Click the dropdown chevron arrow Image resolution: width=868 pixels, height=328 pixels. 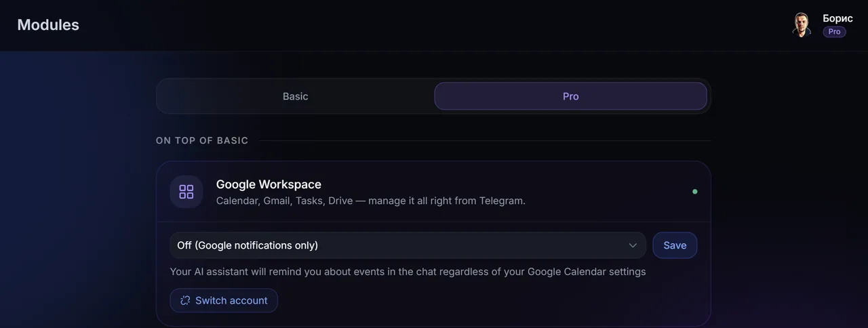click(x=633, y=245)
